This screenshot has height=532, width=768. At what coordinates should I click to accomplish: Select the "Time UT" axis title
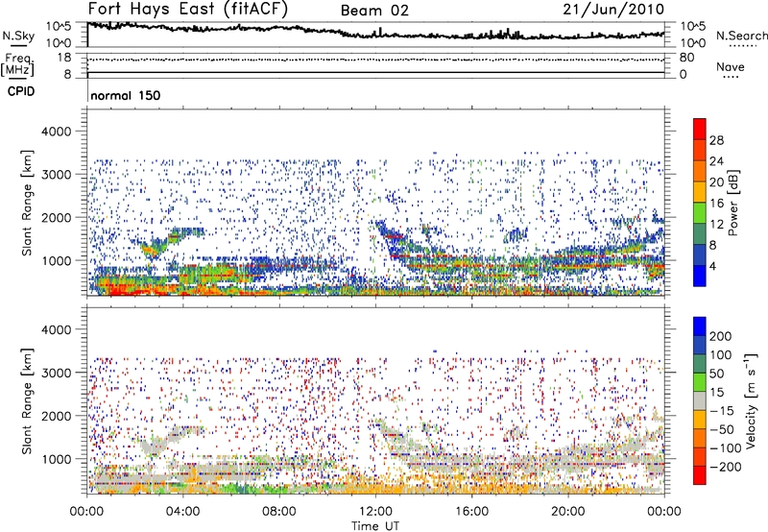point(375,526)
